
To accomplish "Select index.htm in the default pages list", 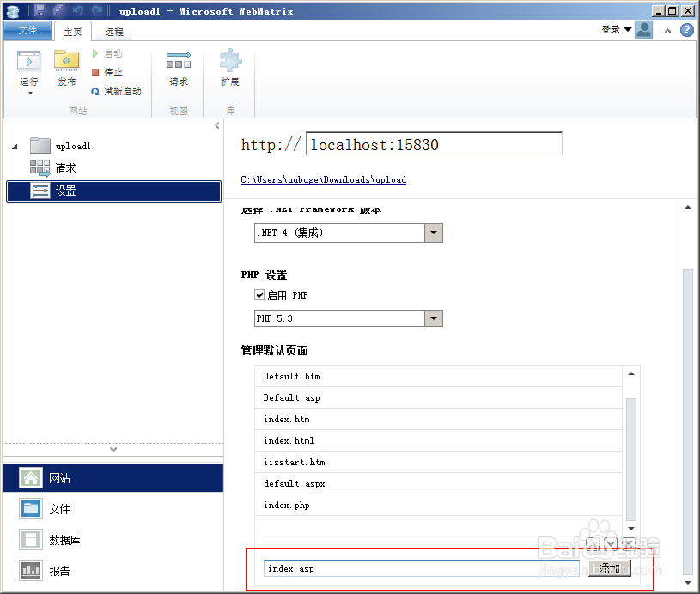I will click(438, 419).
